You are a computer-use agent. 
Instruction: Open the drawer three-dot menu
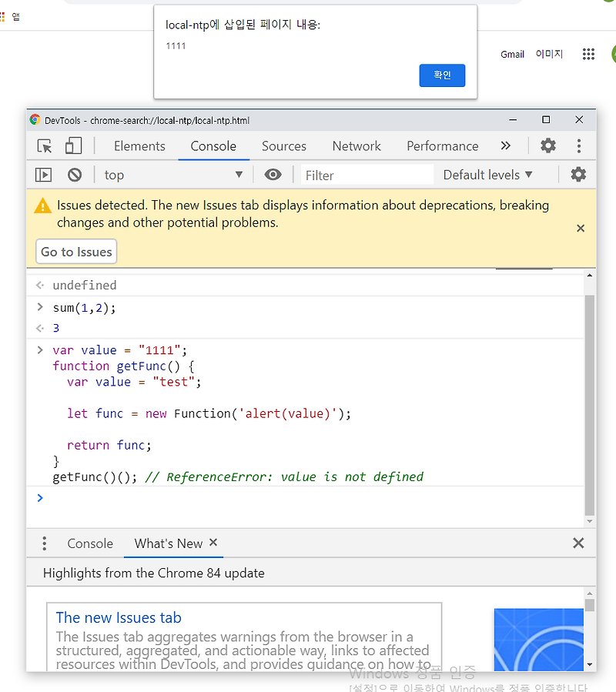44,543
